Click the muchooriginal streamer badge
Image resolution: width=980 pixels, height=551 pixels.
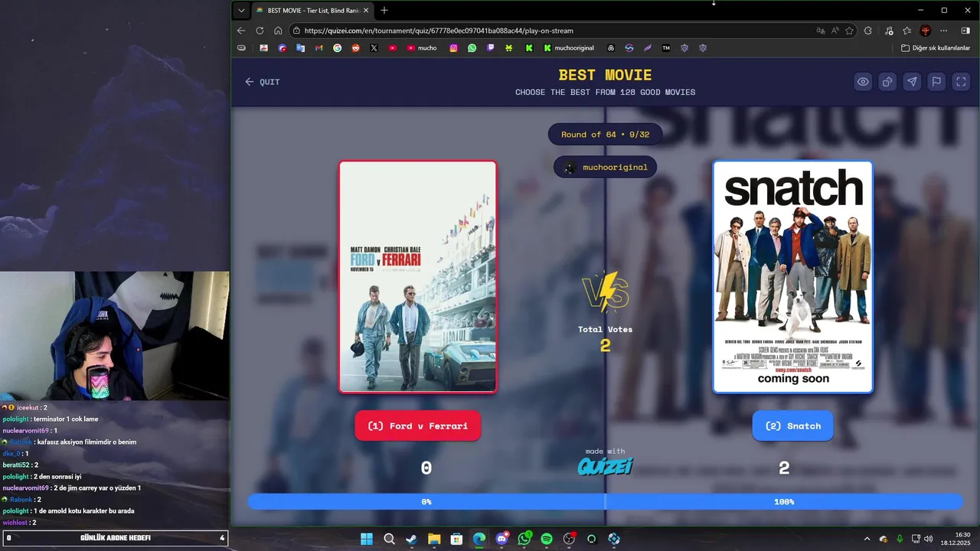tap(605, 168)
